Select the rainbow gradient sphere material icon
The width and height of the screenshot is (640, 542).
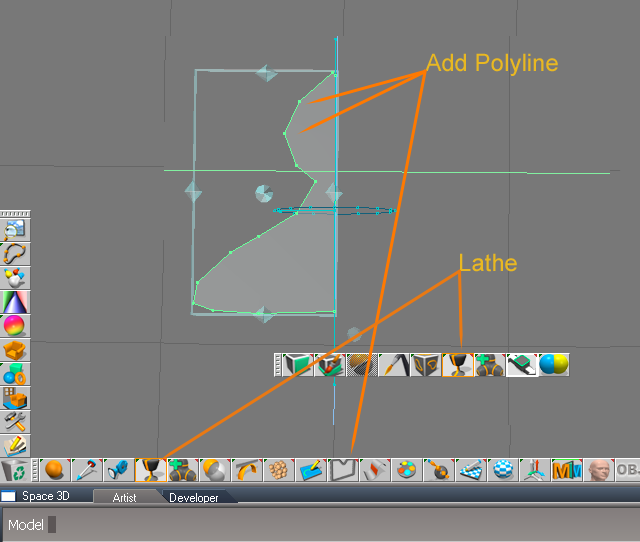coord(15,326)
